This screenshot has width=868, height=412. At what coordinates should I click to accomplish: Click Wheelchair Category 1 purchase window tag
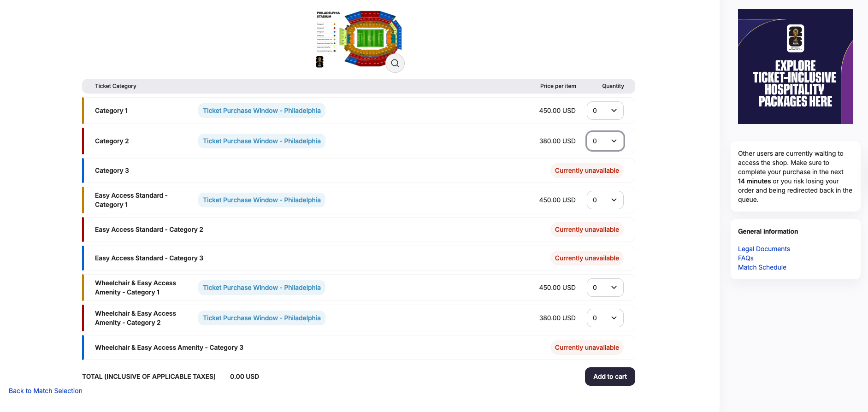[261, 288]
